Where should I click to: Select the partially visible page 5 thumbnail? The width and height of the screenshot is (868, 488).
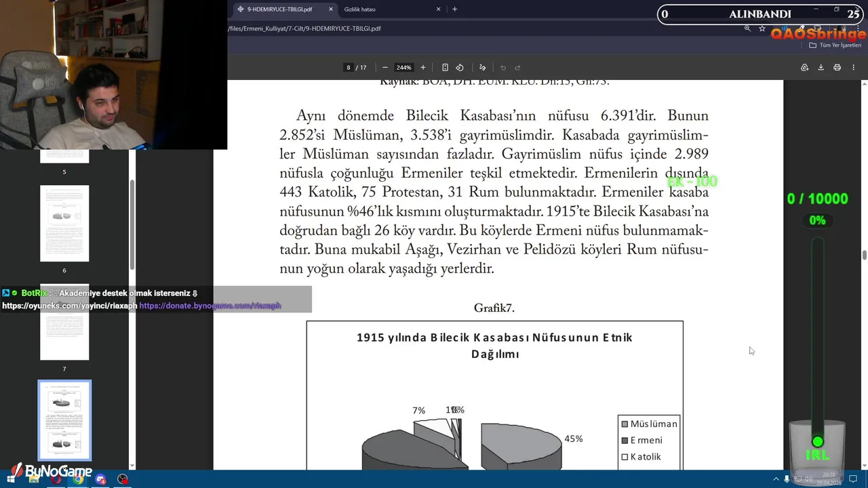[x=64, y=156]
